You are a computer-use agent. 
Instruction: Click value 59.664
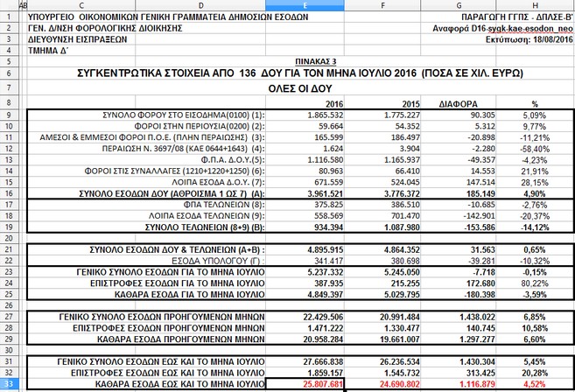(305, 126)
